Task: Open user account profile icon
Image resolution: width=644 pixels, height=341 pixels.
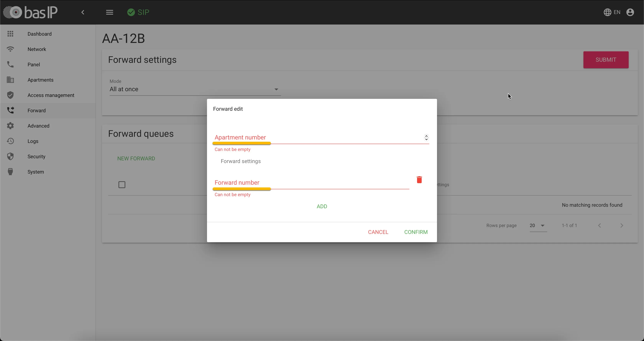Action: [630, 12]
